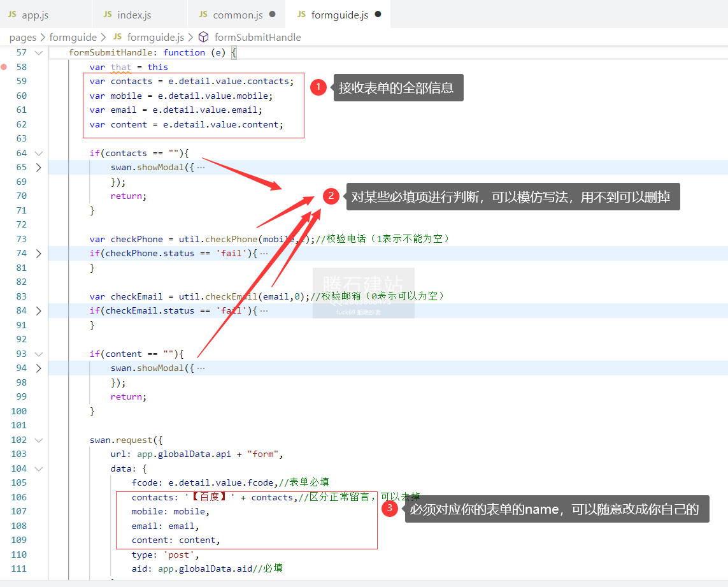
Task: Click the JS file icon on app.js tab
Action: tap(12, 15)
